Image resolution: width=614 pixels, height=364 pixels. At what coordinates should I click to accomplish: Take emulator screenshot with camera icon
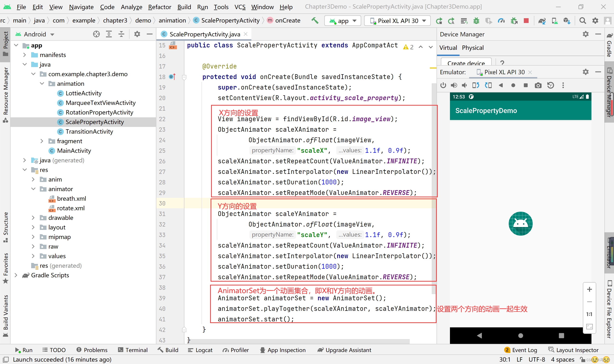[x=538, y=85]
